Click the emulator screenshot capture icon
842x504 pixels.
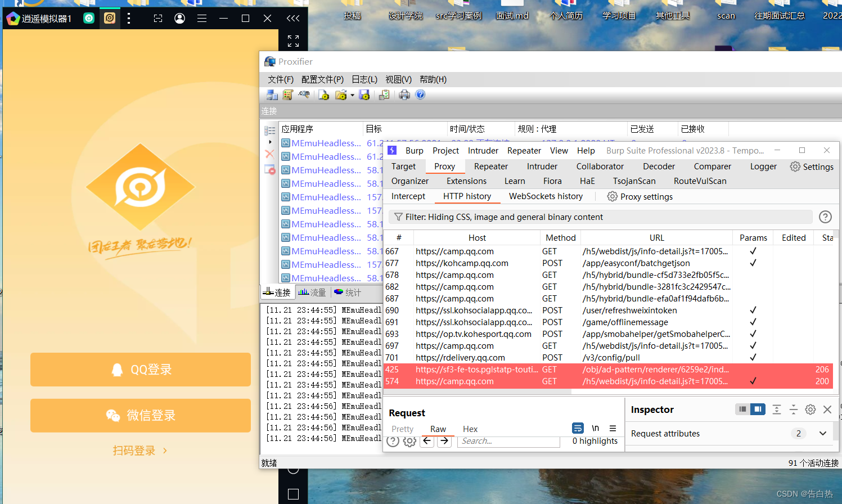click(158, 19)
